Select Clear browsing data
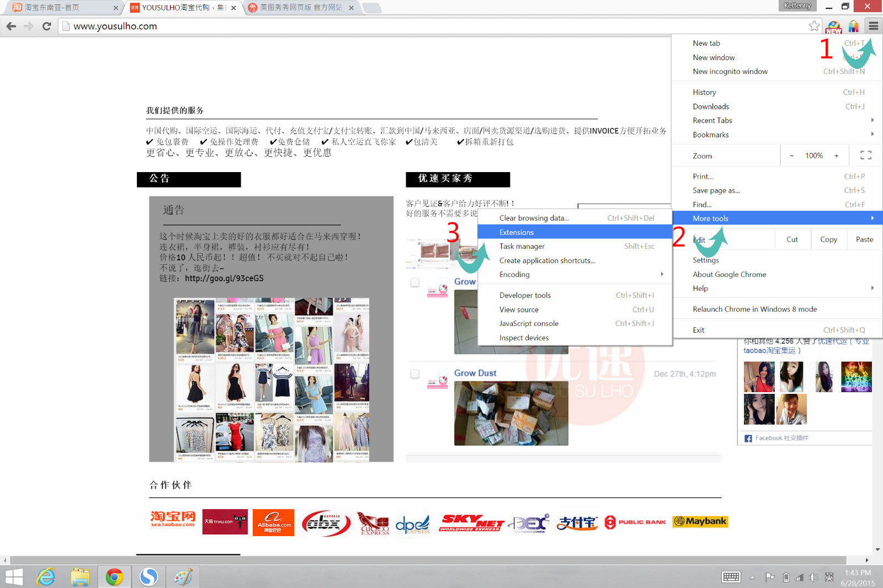This screenshot has height=588, width=883. [x=575, y=218]
